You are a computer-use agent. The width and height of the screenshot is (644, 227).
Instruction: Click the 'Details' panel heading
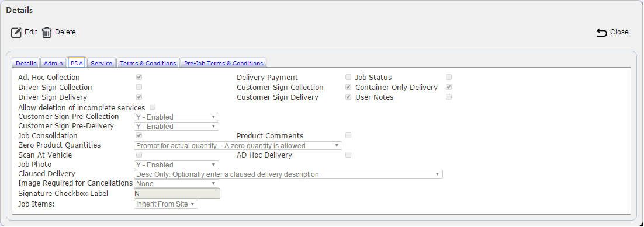[x=19, y=10]
